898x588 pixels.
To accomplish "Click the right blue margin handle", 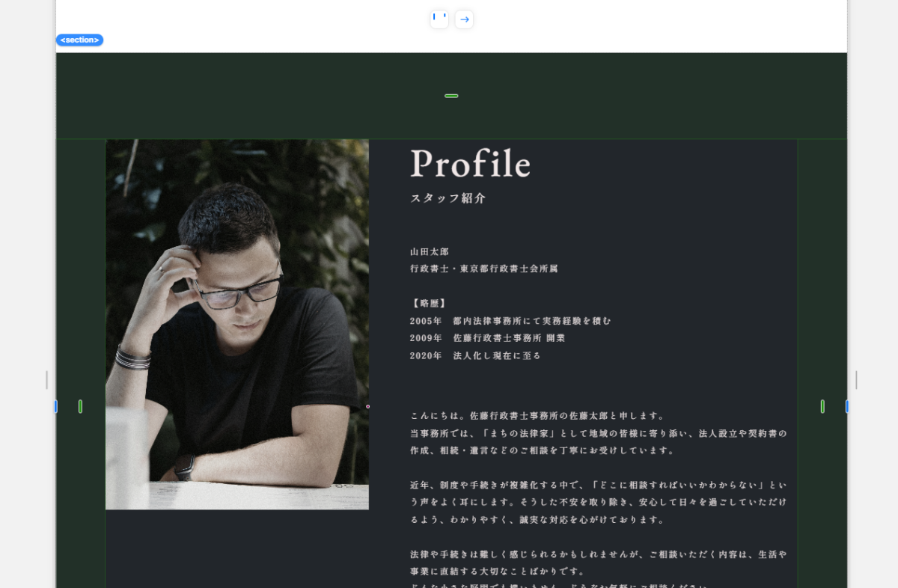I will [847, 406].
